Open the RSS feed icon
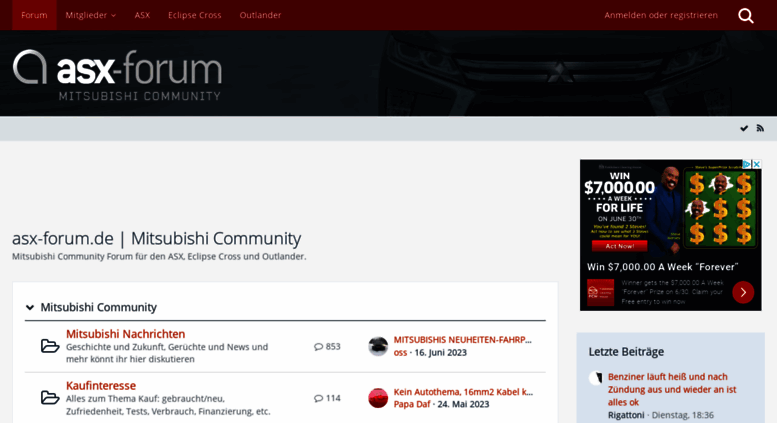The image size is (777, 423). click(x=760, y=129)
